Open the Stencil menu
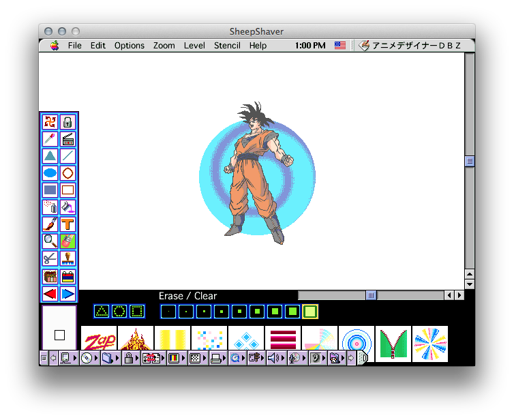The image size is (514, 420). coord(227,46)
